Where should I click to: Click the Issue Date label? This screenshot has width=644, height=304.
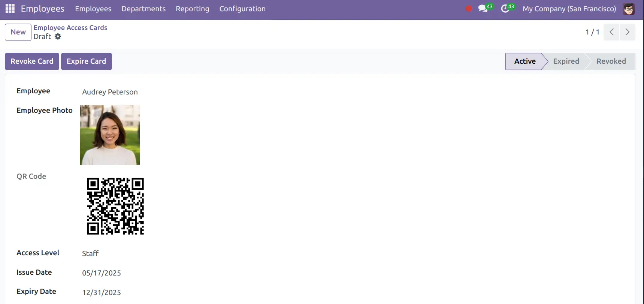tap(34, 273)
